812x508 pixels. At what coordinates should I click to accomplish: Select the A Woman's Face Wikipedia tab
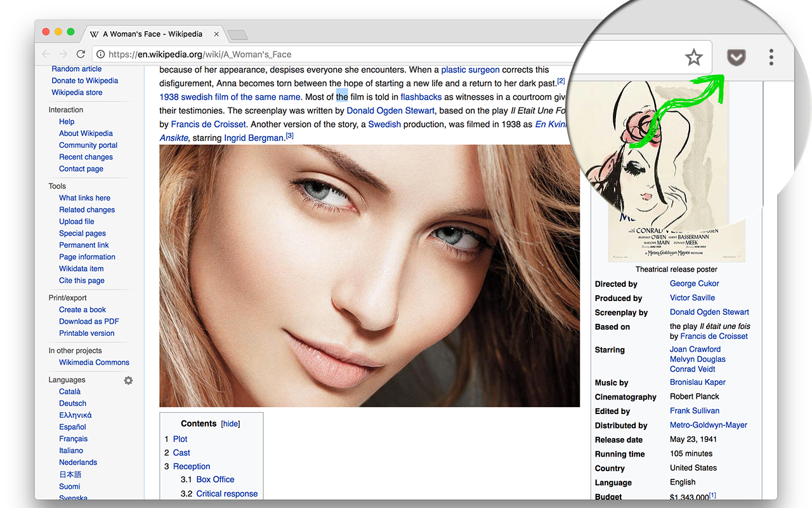click(152, 34)
